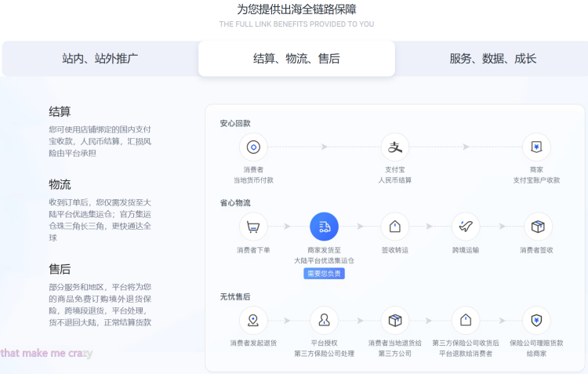The height and width of the screenshot is (374, 588).
Task: Select the blue 商家发货 truck icon
Action: point(325,227)
